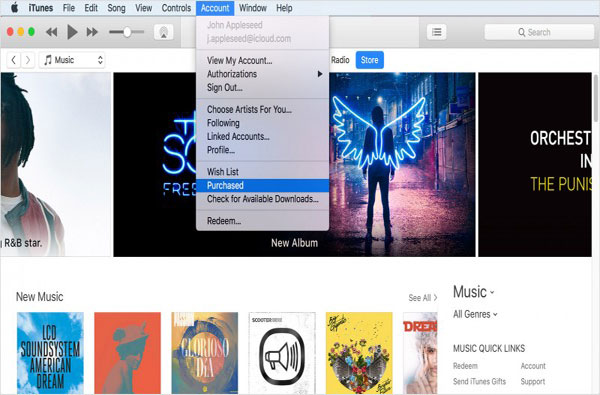Open the yellow floral album cover
The width and height of the screenshot is (600, 395).
[359, 353]
